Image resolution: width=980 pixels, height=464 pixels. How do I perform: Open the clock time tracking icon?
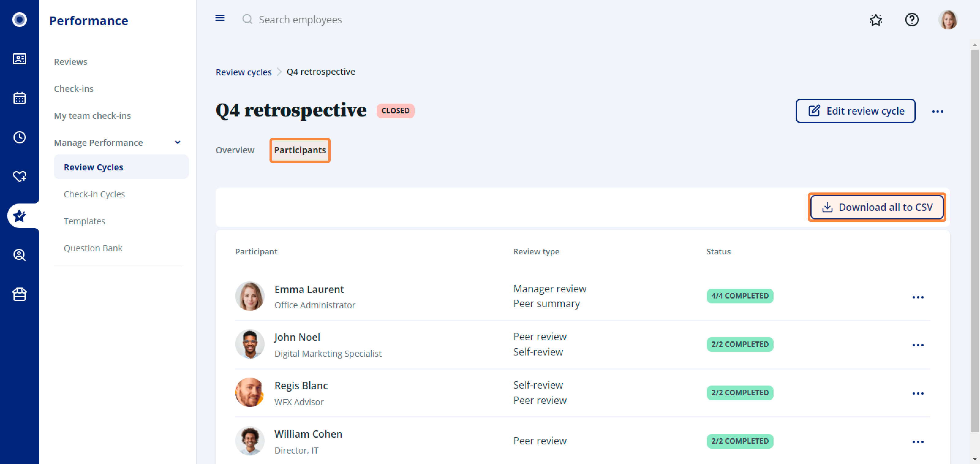pyautogui.click(x=19, y=137)
